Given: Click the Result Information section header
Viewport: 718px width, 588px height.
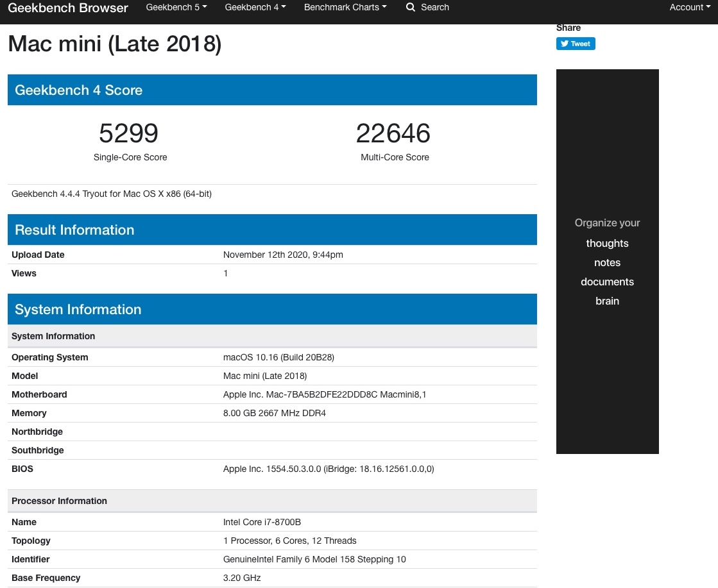Looking at the screenshot, I should tap(272, 230).
